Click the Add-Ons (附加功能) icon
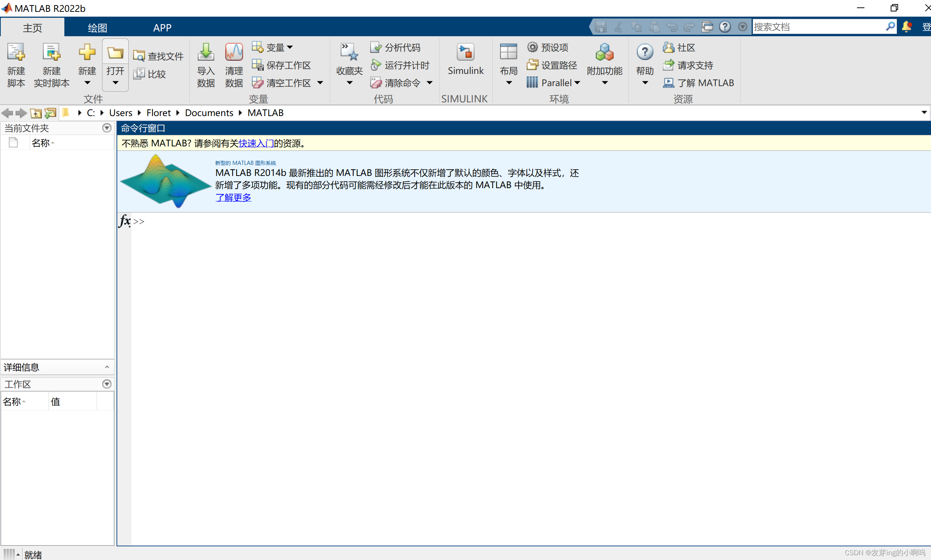The width and height of the screenshot is (931, 560). (604, 52)
